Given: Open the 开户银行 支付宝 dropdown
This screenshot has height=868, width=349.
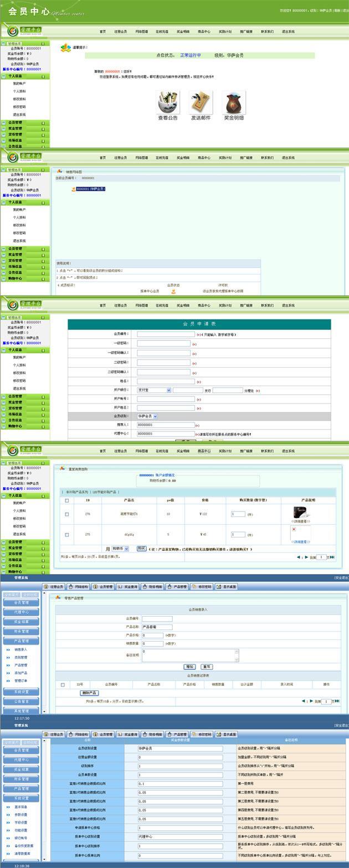Looking at the screenshot, I should point(154,390).
